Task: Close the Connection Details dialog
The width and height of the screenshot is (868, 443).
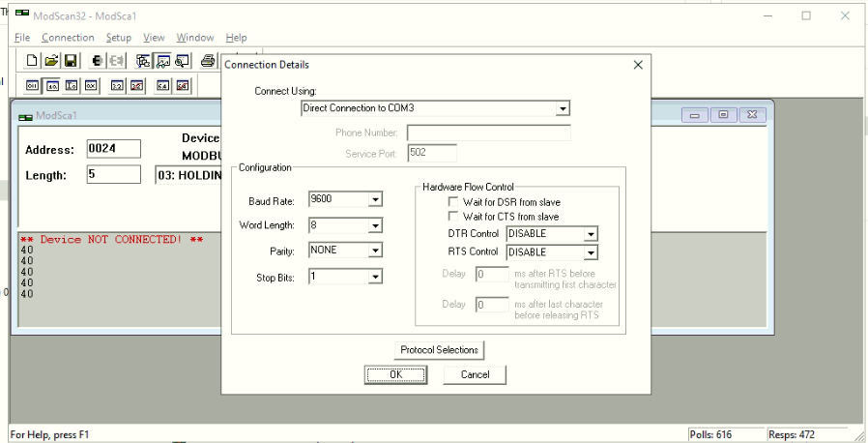Action: [638, 65]
